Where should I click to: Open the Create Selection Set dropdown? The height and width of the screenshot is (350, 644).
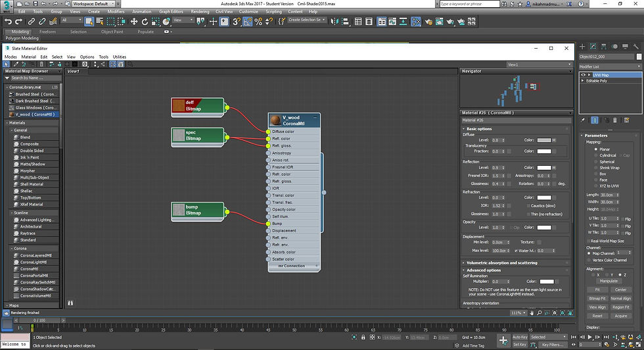[306, 20]
